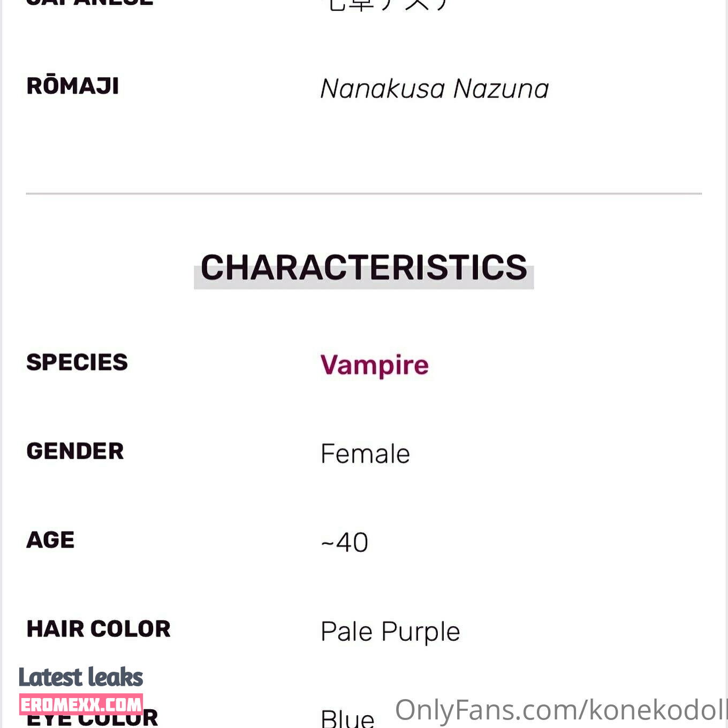Click the RŌMAJI field label
The image size is (728, 728).
tap(73, 86)
